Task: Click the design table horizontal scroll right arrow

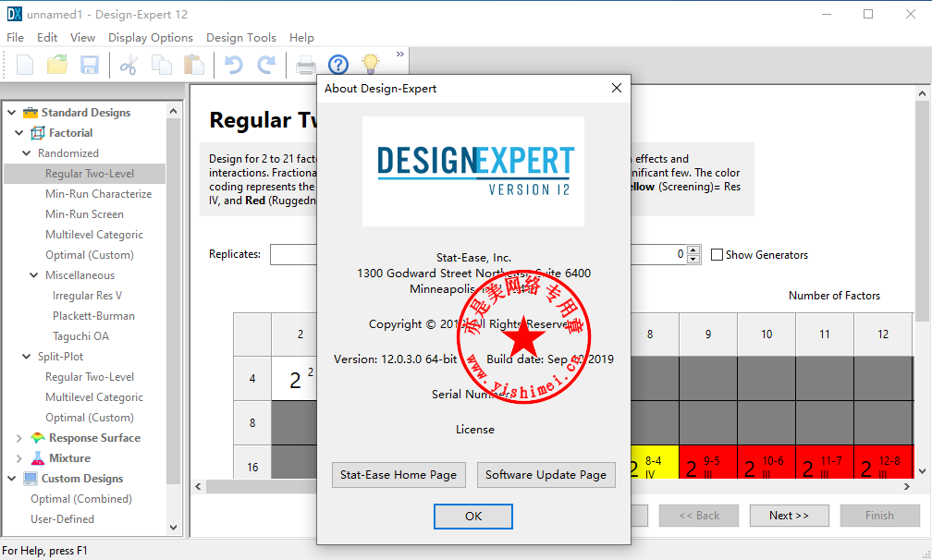Action: click(906, 486)
